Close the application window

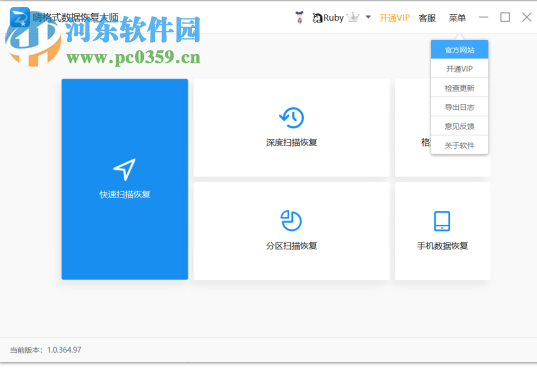pos(527,17)
